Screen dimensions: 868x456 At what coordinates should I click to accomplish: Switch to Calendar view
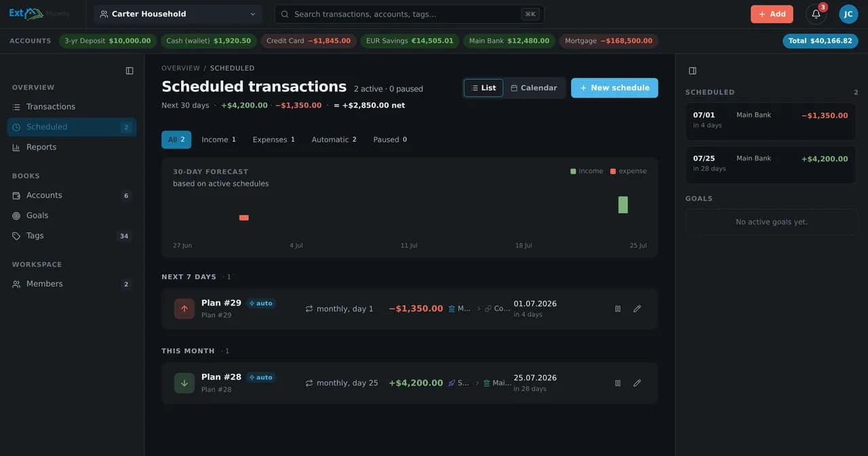coord(534,88)
